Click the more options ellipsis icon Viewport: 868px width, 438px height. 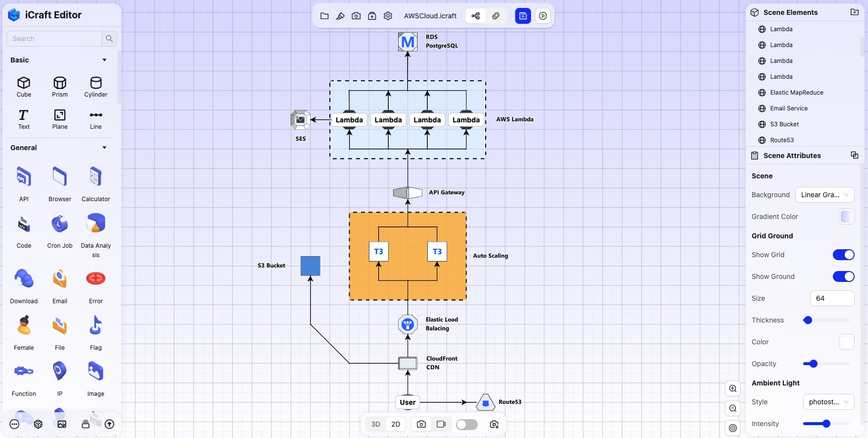point(14,424)
